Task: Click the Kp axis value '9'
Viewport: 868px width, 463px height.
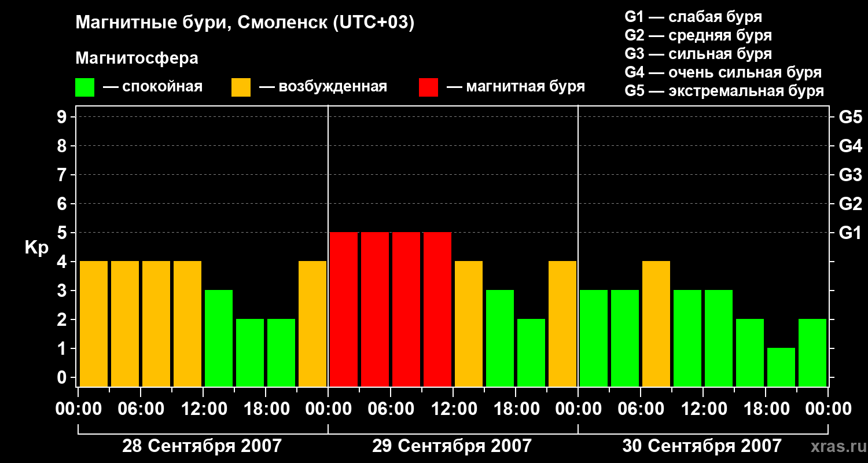Action: (63, 117)
